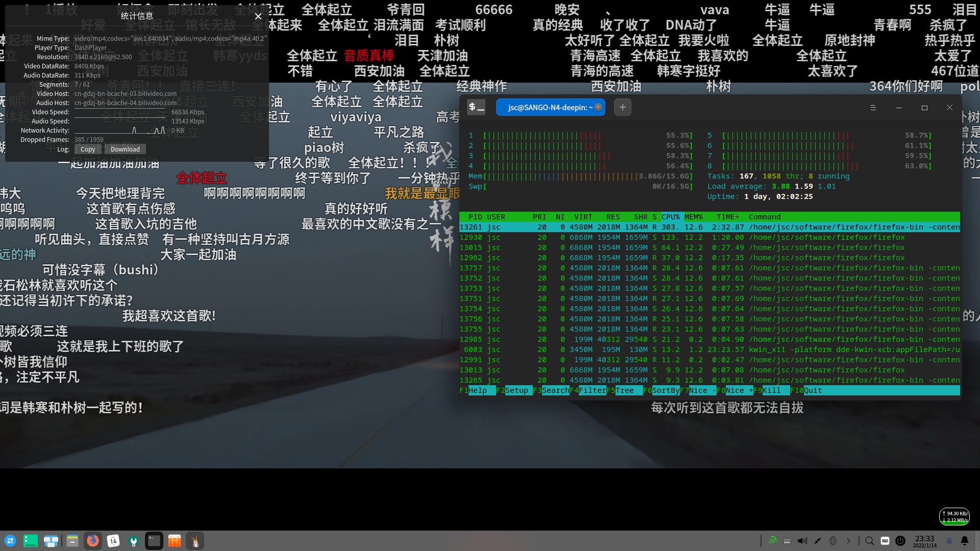The height and width of the screenshot is (551, 980).
Task: Open the search magnifier in tray
Action: 870,541
